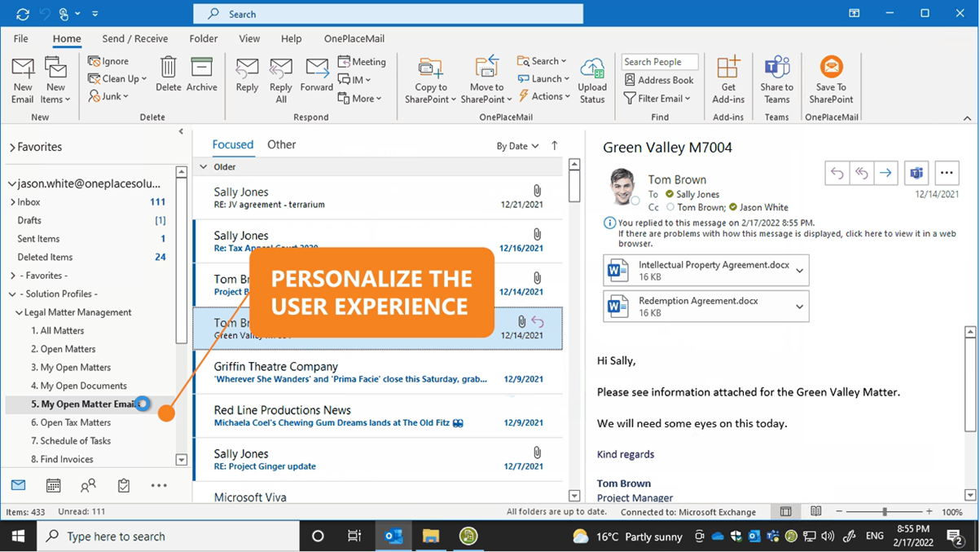
Task: Select the Focused inbox tab
Action: [x=233, y=144]
